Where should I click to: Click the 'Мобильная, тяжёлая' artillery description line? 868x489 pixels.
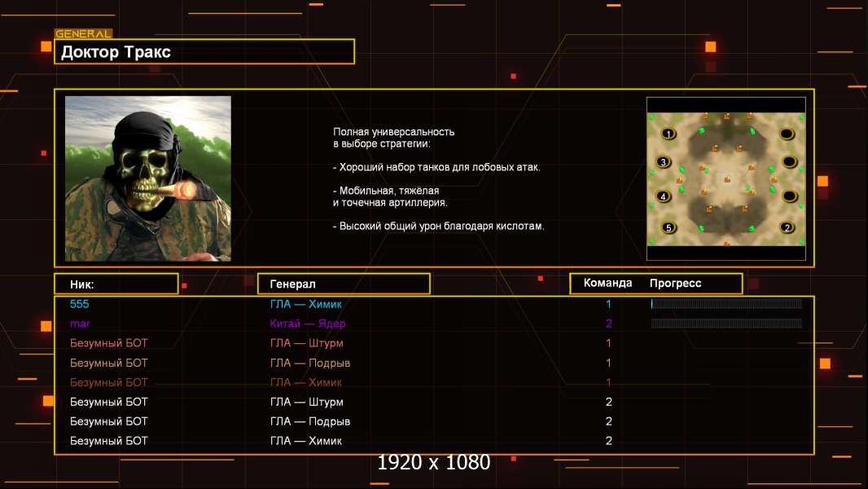(386, 191)
